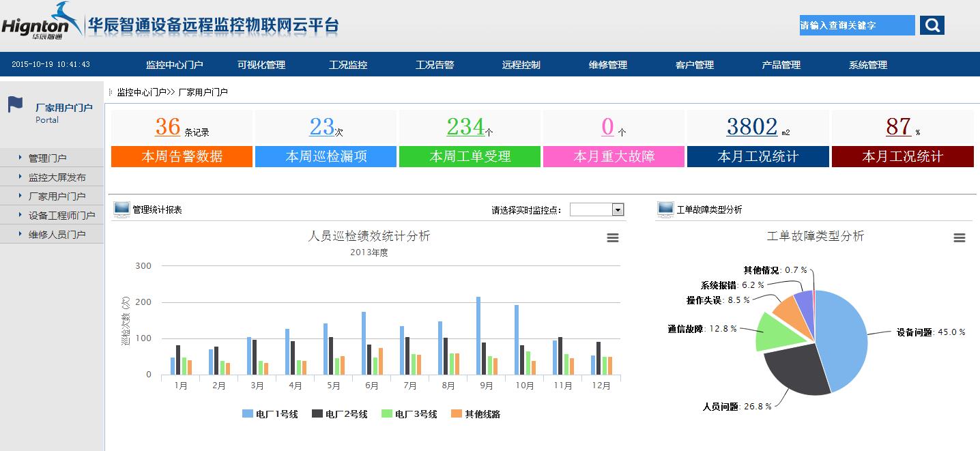Click the Hignton company logo
980x451 pixels.
click(x=41, y=23)
